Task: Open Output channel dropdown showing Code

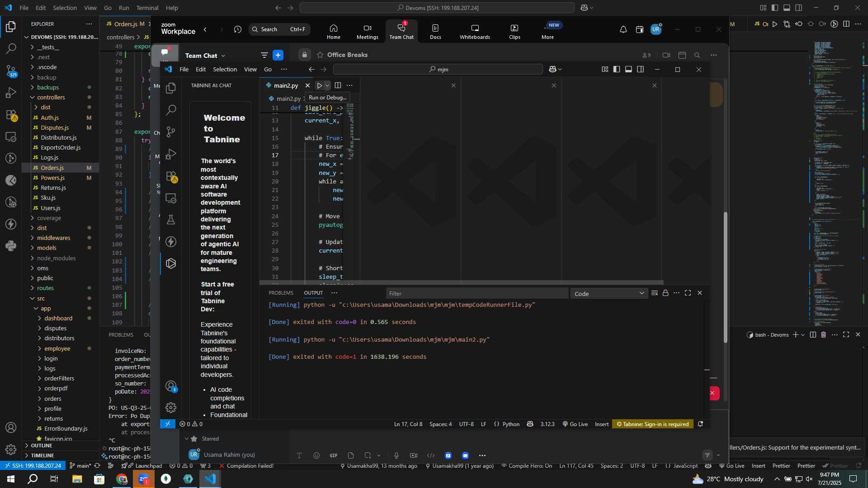Action: coord(609,294)
